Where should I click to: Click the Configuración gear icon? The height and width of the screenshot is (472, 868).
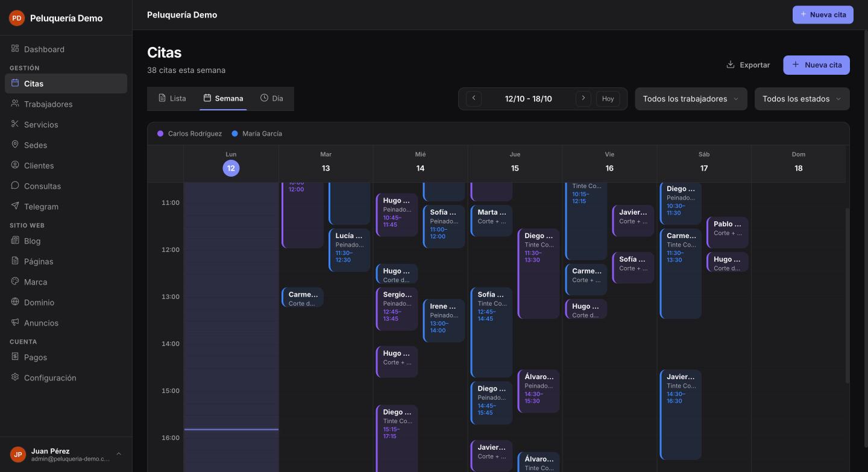pyautogui.click(x=15, y=377)
